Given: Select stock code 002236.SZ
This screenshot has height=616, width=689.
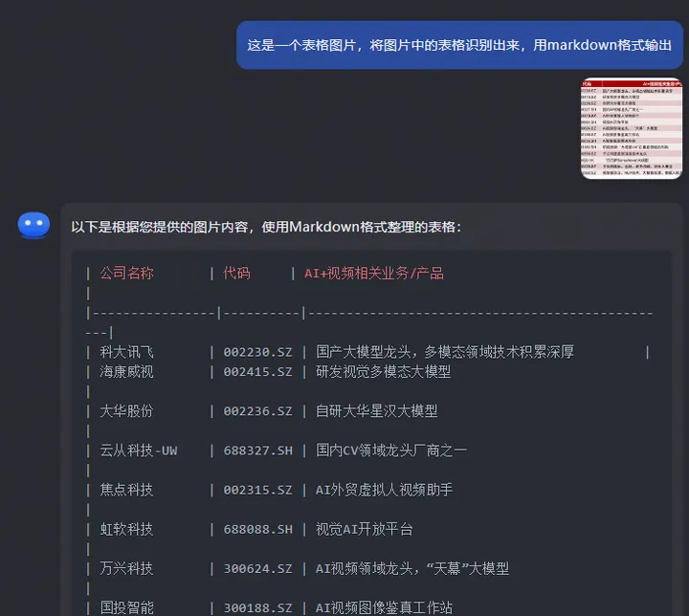Looking at the screenshot, I should 257,411.
